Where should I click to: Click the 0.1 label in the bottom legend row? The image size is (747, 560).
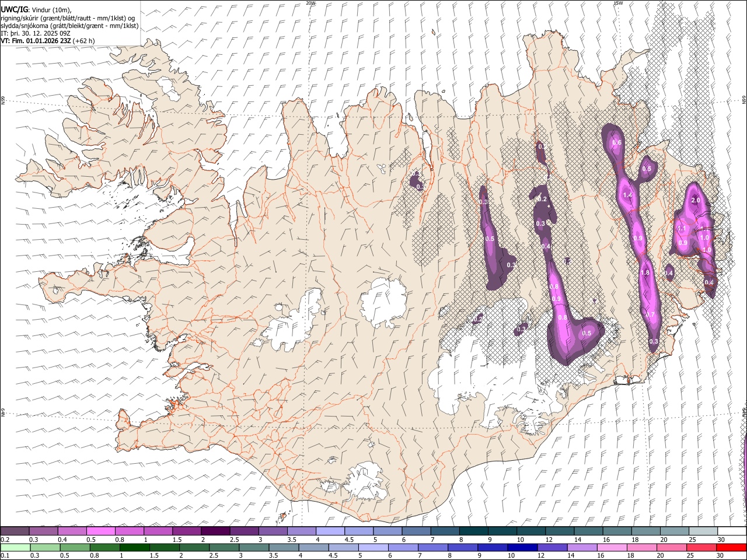pos(4,555)
